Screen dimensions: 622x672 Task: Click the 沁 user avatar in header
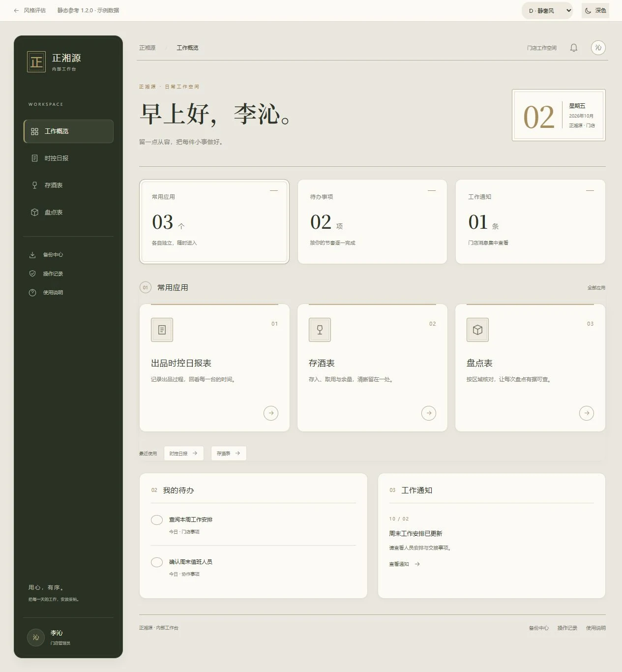pyautogui.click(x=598, y=48)
